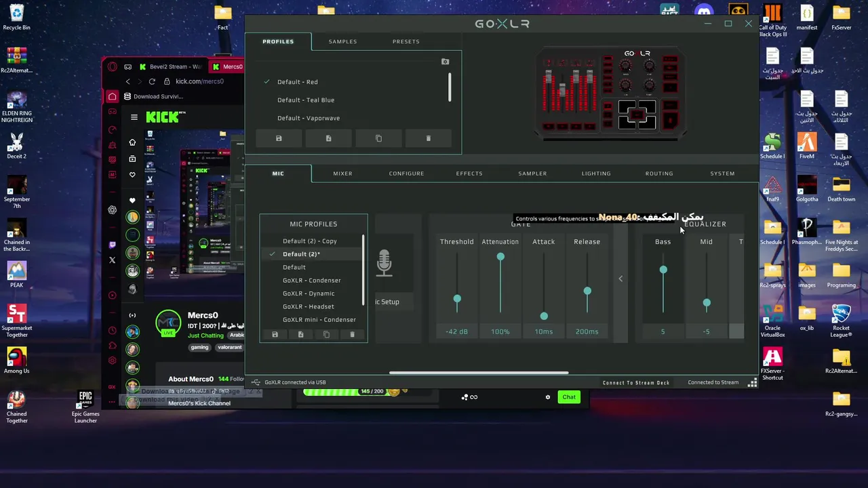This screenshot has height=488, width=868.
Task: Open the Sampler tab
Action: coord(532,174)
